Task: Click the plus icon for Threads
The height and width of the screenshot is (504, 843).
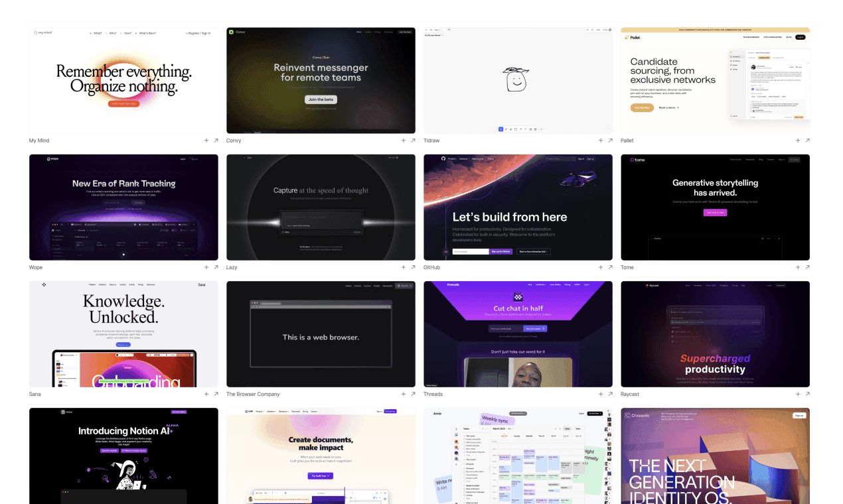Action: (601, 394)
